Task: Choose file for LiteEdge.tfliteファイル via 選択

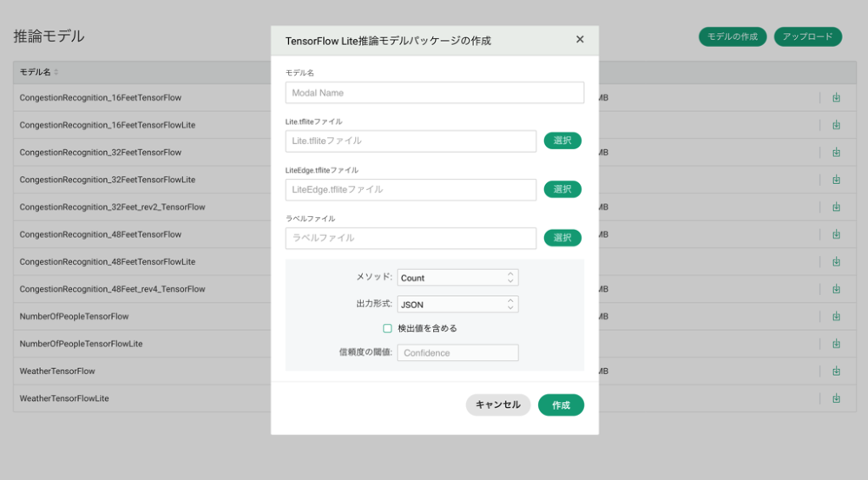Action: 562,189
